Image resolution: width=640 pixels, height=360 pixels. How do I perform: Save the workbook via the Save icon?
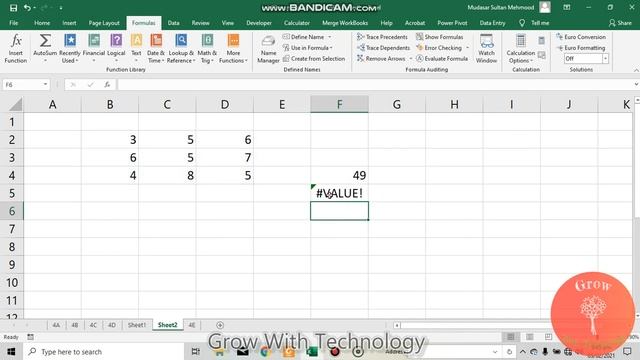13,8
